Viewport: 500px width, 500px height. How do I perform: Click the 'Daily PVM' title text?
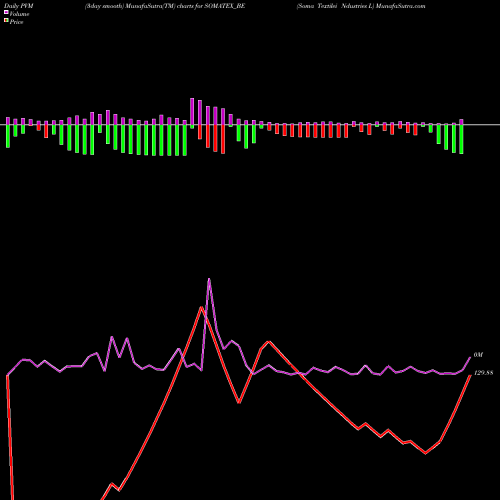click(19, 6)
